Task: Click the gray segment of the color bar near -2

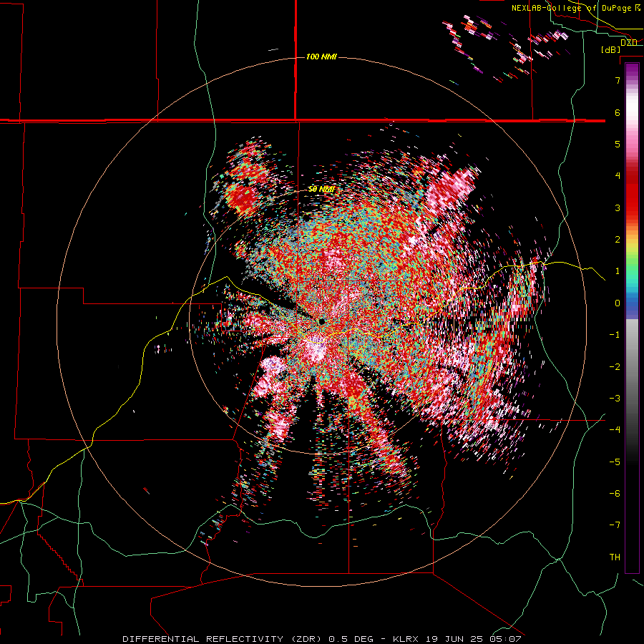Action: [632, 367]
